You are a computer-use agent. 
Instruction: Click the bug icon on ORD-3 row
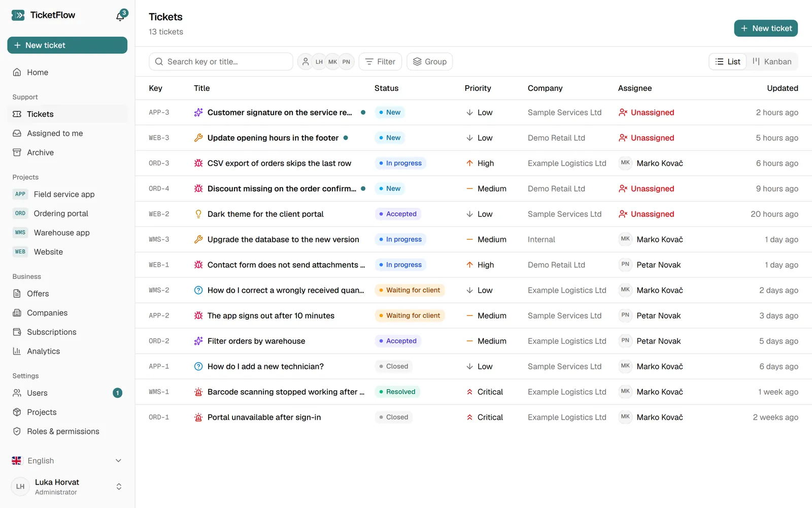point(198,163)
